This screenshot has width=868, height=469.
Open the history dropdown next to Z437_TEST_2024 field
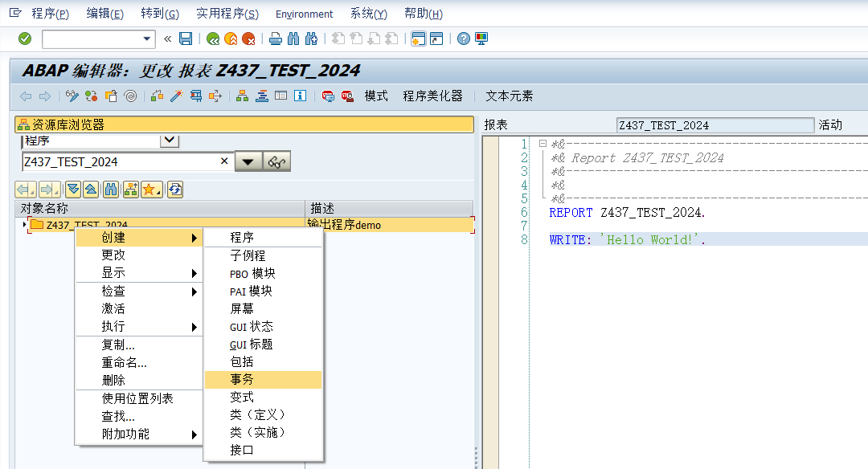tap(248, 161)
